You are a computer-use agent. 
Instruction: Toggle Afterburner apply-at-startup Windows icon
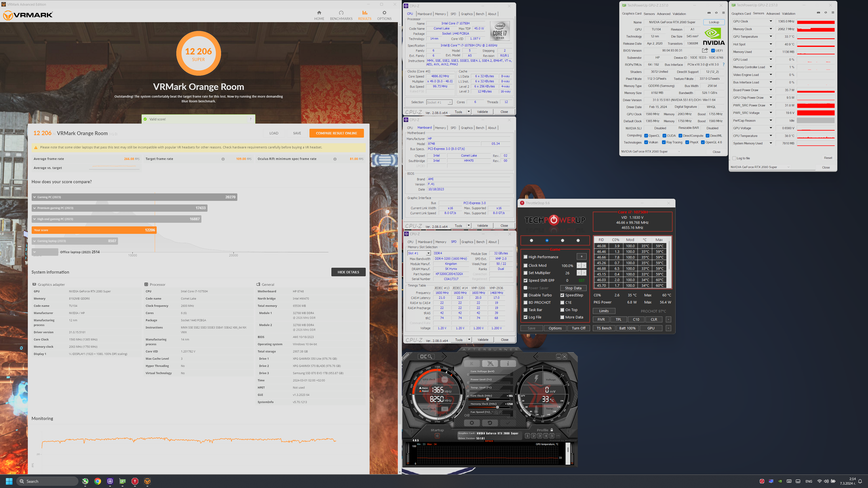coord(437,436)
